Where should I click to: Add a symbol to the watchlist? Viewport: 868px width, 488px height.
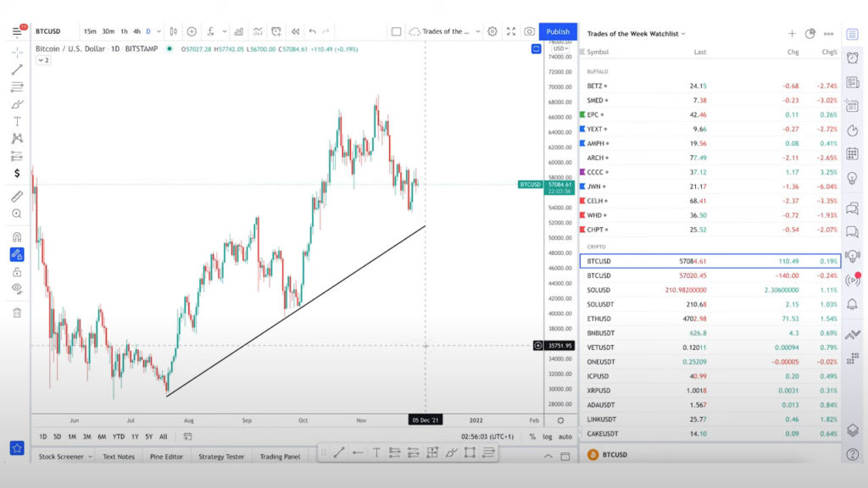[x=793, y=34]
